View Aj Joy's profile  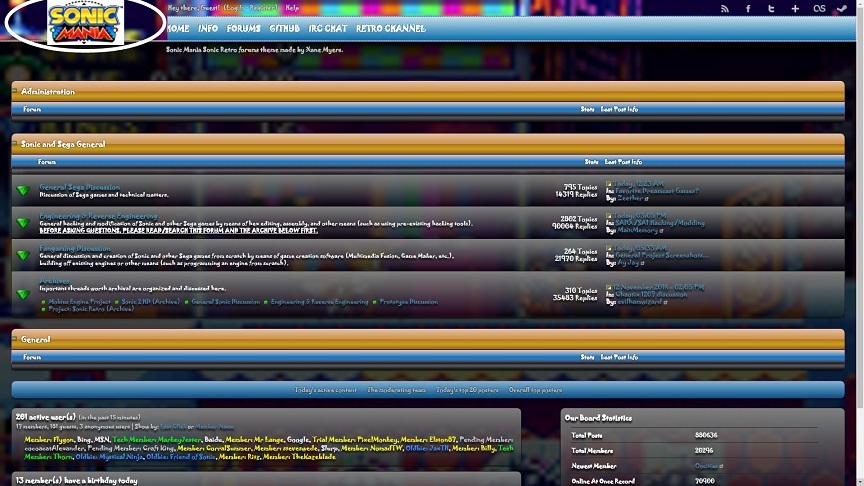[628, 263]
